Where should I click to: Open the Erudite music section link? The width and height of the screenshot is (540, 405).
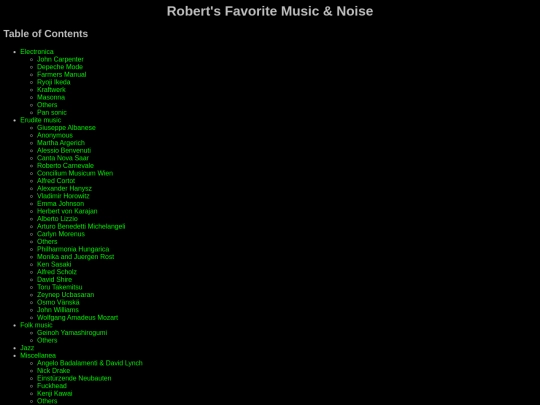click(41, 120)
